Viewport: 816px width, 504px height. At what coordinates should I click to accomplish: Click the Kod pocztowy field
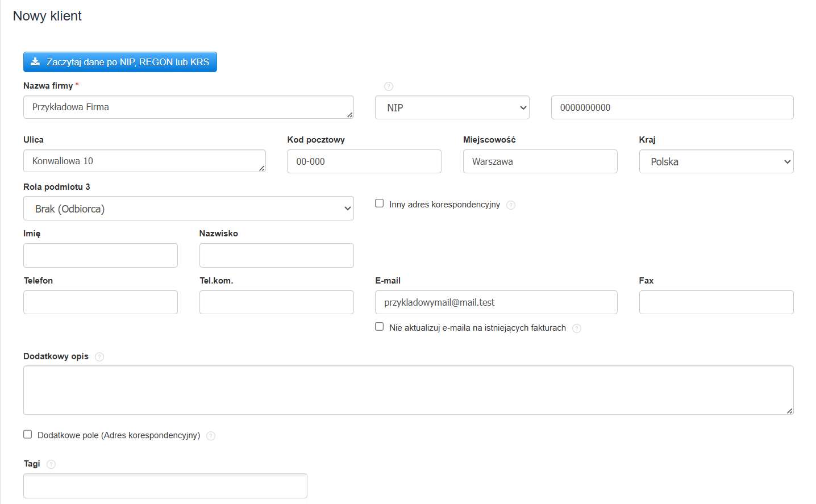pyautogui.click(x=364, y=161)
